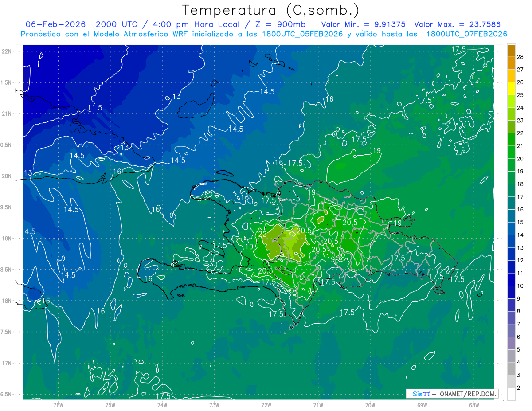
Task: Click longitude axis label "73W"
Action: click(x=214, y=405)
